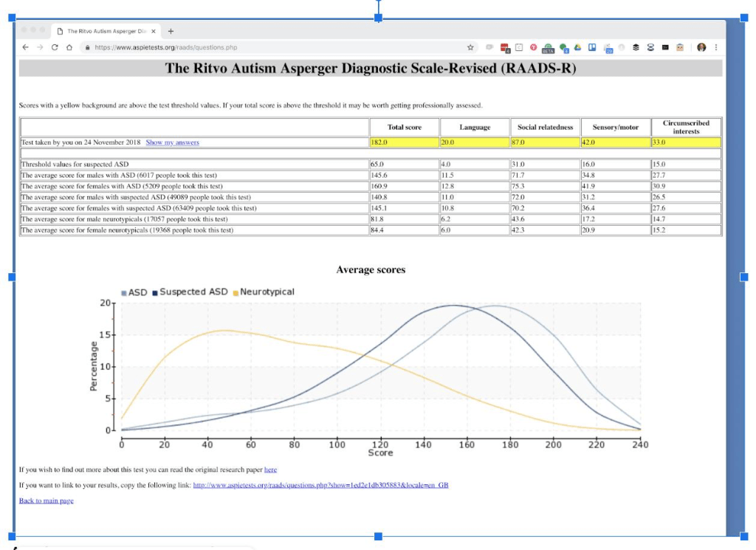Open the Trello extension icon

[x=592, y=47]
